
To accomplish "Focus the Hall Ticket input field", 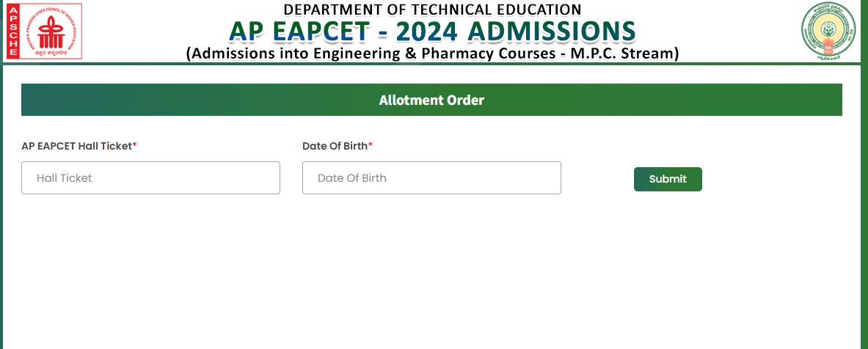I will [150, 178].
